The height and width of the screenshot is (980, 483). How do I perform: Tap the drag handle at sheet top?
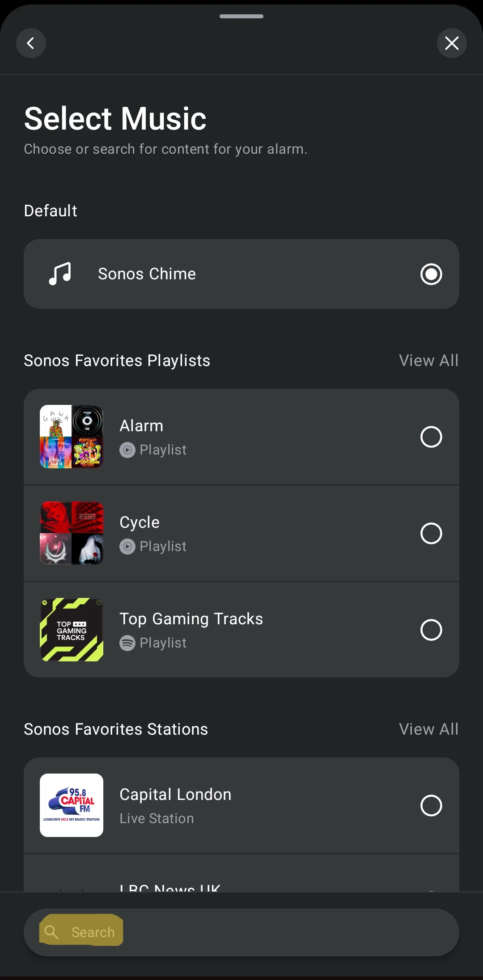[x=241, y=17]
